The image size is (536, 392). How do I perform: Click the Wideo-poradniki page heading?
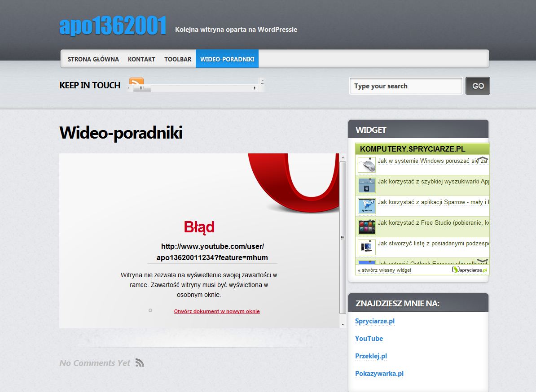[121, 132]
